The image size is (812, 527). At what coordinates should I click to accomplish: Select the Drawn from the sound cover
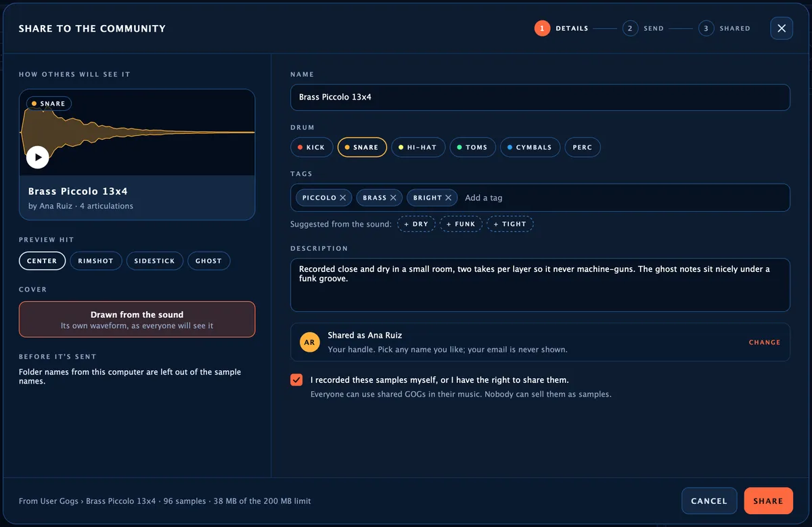pos(137,319)
